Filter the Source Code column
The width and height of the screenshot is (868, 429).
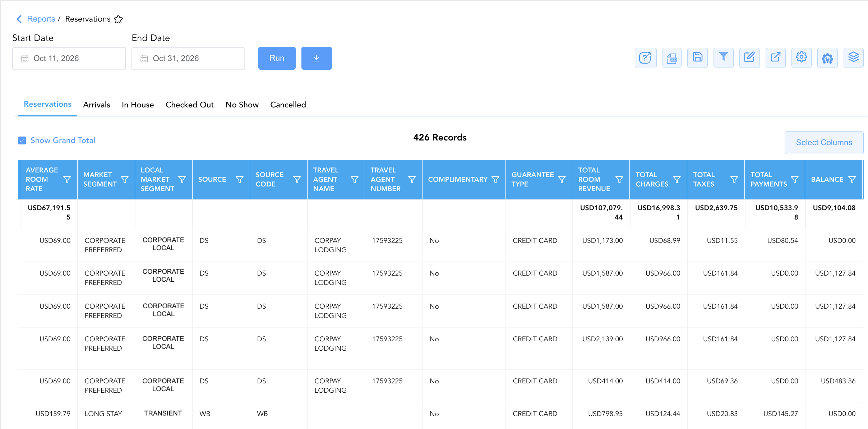tap(297, 179)
